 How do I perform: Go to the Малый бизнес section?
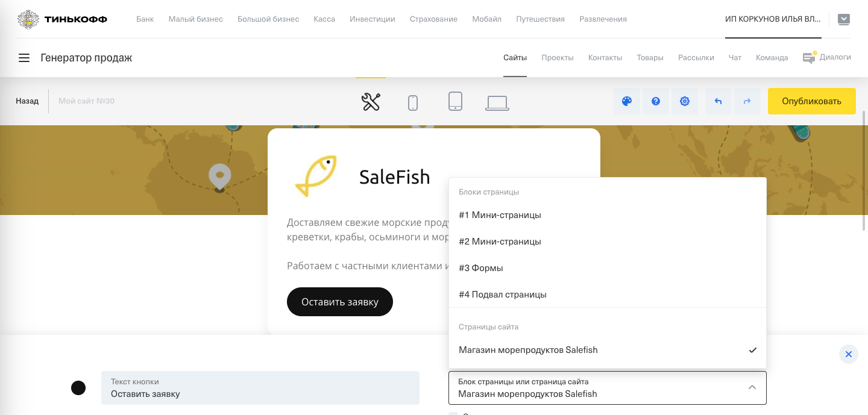pos(196,19)
